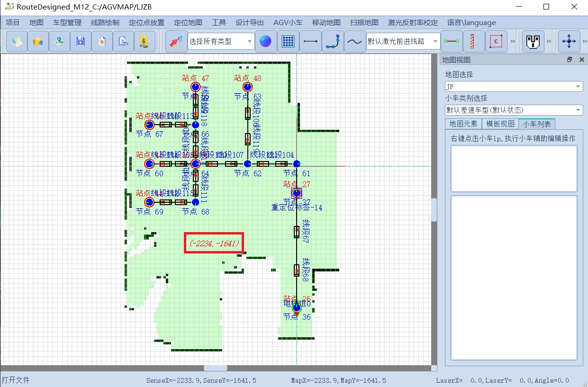This screenshot has width=588, height=387.
Task: Expand toolbar overflow after the AGV face icon
Action: (x=549, y=42)
